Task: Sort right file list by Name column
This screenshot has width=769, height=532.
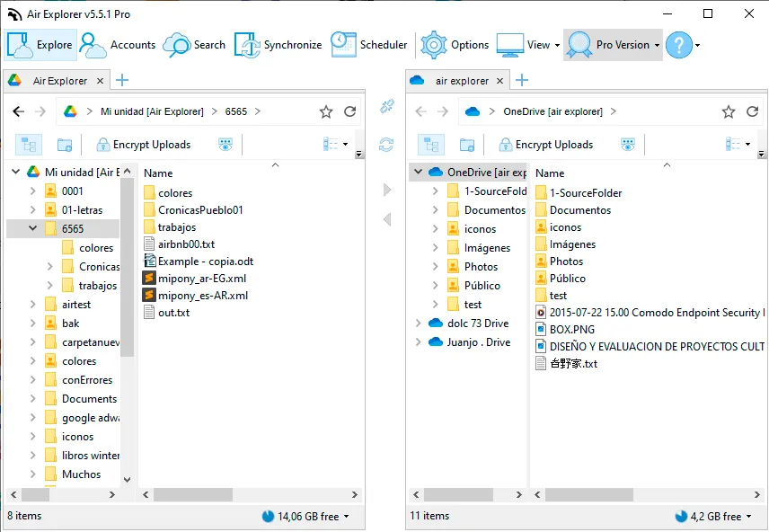Action: 550,173
